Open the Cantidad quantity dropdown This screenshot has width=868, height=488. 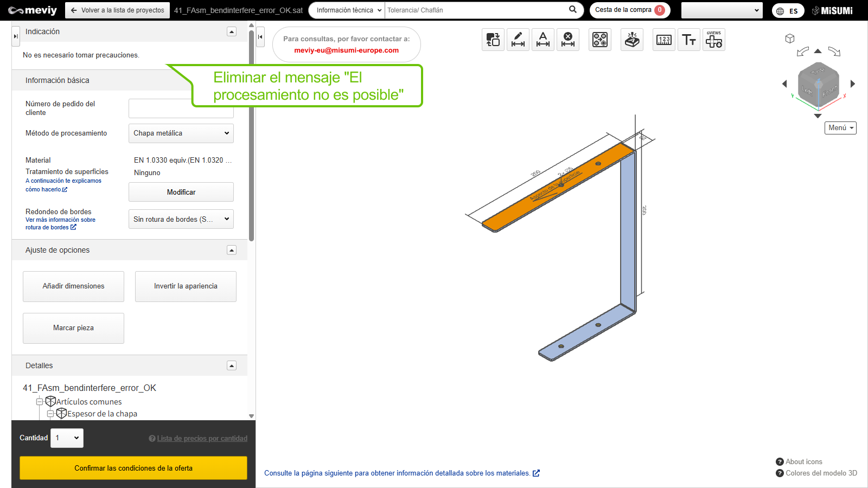(67, 438)
